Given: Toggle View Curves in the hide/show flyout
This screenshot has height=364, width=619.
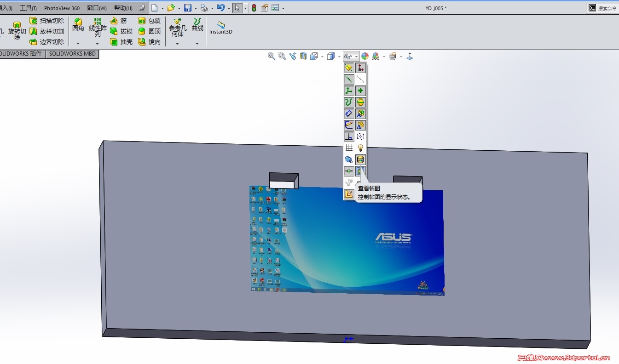Looking at the screenshot, I should 349,102.
